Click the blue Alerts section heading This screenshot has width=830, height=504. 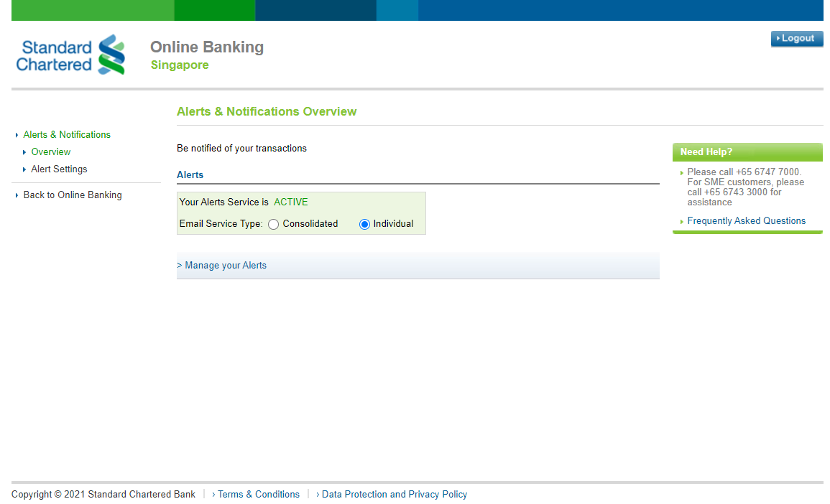coord(190,175)
